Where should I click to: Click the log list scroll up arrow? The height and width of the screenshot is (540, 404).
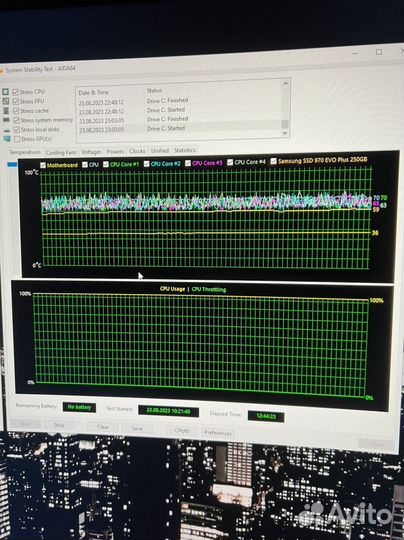pos(285,84)
